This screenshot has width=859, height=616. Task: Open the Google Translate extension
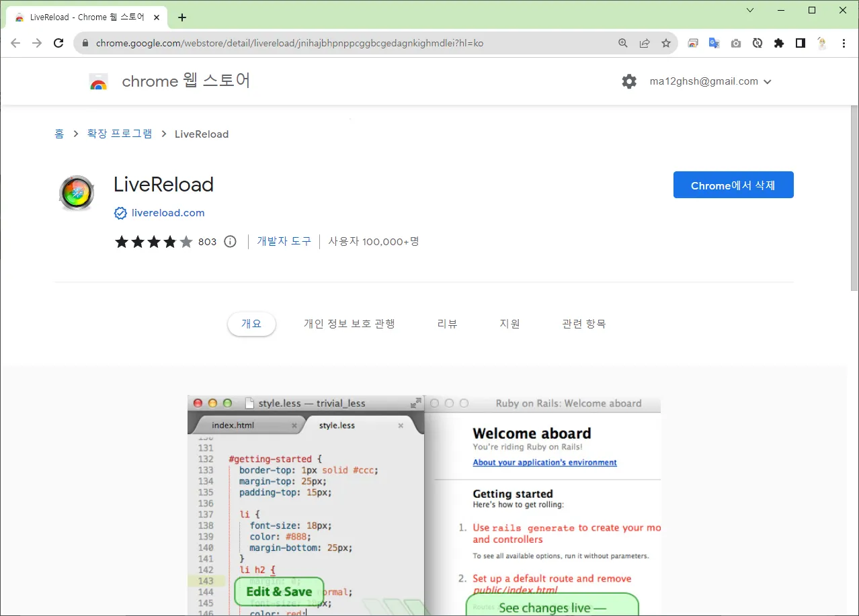[714, 43]
